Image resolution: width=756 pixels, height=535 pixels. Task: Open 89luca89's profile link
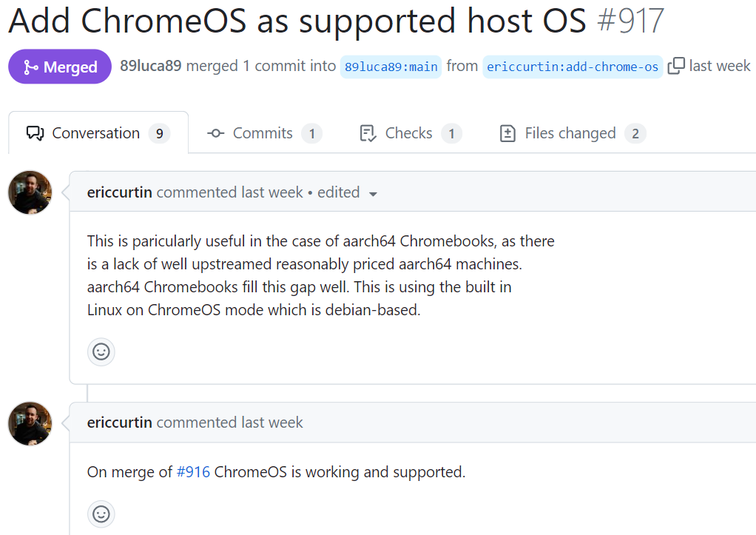point(150,66)
